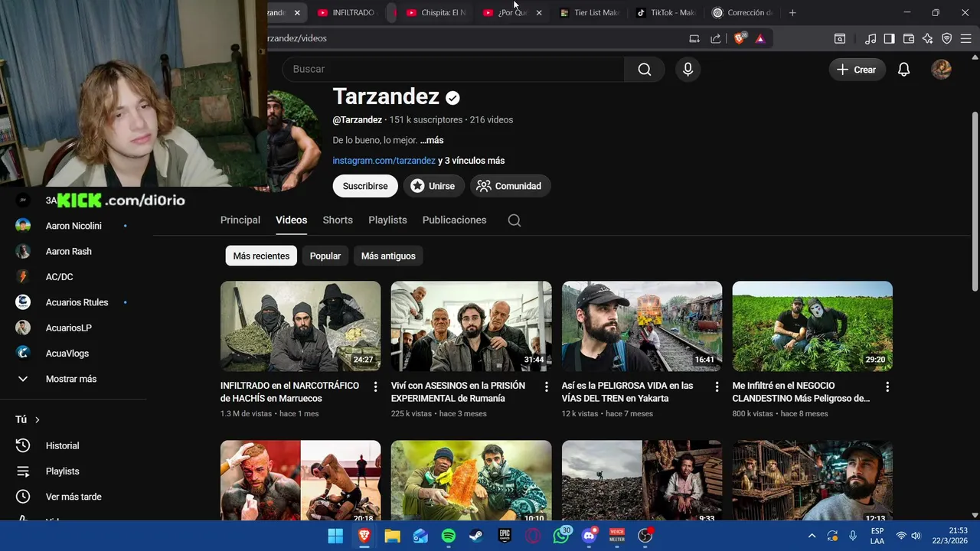
Task: Select the Más recientes filter chip
Action: point(261,256)
